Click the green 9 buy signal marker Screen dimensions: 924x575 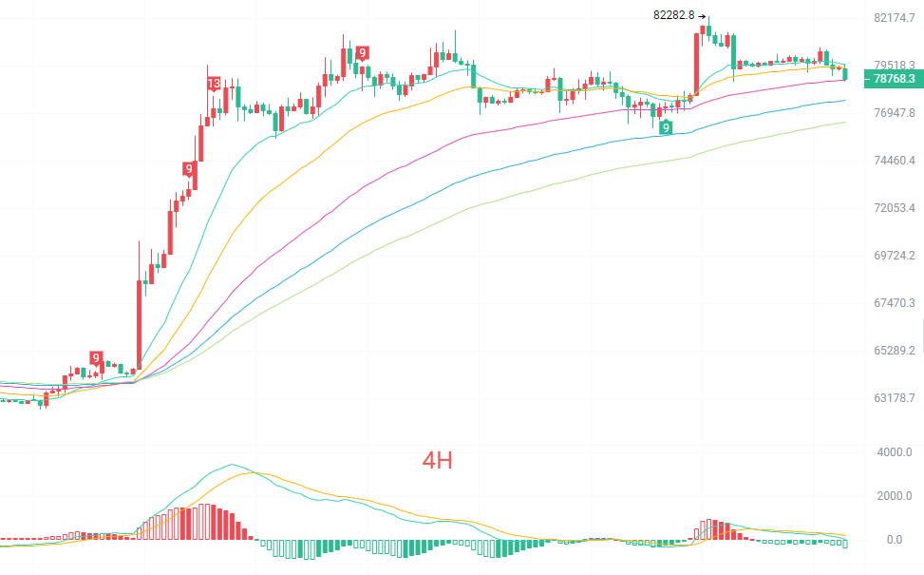(x=666, y=126)
